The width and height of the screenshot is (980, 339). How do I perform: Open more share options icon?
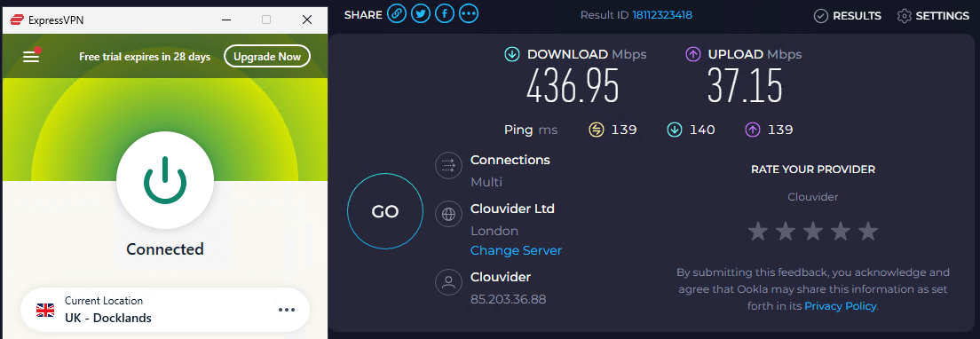[469, 14]
